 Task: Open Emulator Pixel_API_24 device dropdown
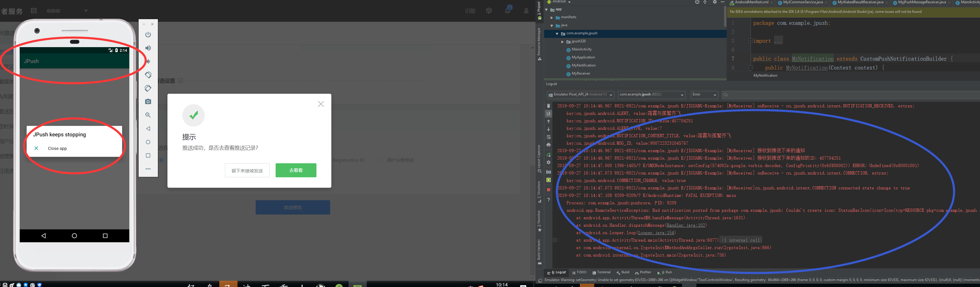(x=580, y=95)
